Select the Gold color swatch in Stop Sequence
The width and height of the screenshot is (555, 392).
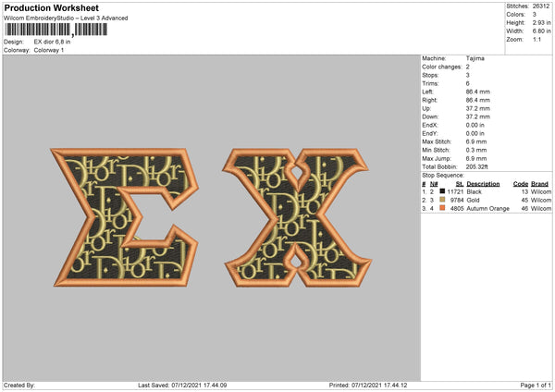coord(442,200)
